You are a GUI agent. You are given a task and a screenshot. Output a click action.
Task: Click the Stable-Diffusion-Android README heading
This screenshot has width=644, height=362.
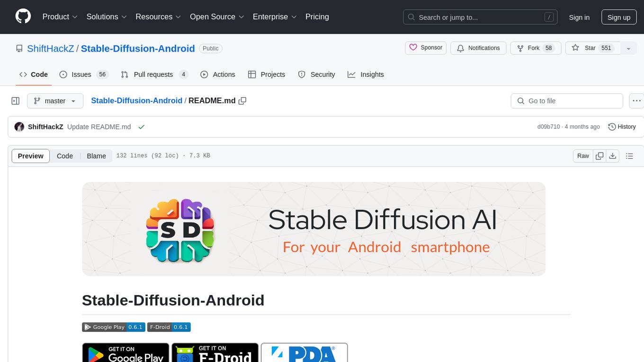[173, 300]
